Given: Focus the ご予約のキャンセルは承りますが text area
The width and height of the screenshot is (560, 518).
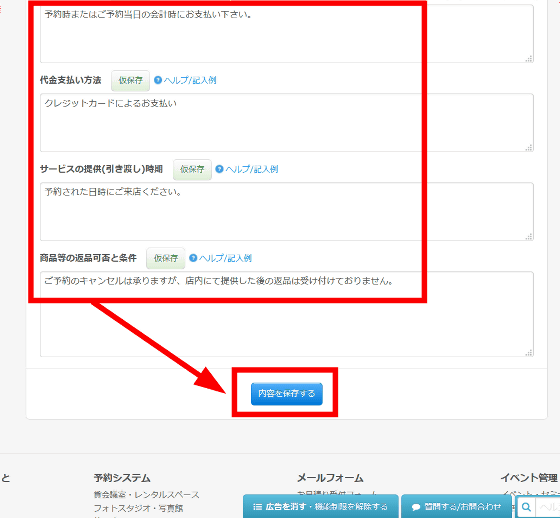Looking at the screenshot, I should (x=287, y=314).
